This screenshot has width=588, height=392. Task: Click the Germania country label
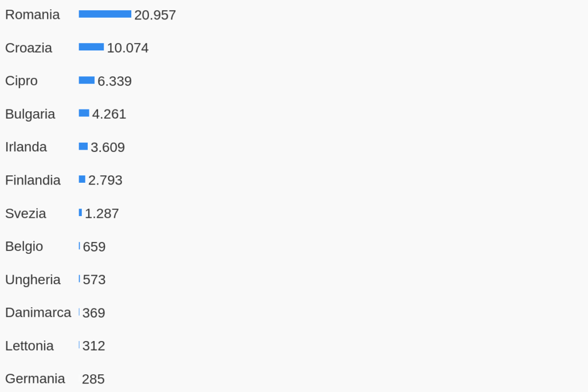coord(35,379)
